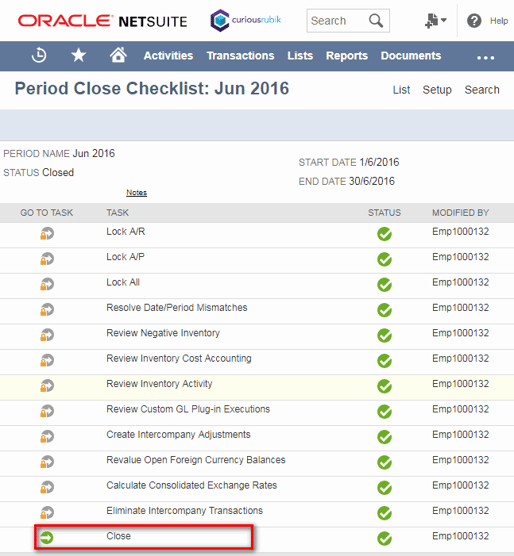Expand the Create New dropdown icon
The image size is (514, 556).
pyautogui.click(x=435, y=21)
